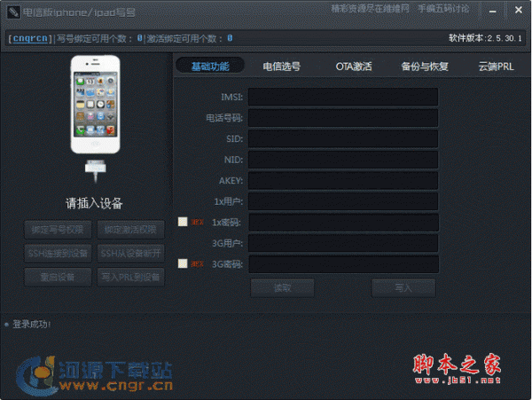Click the 请插入设备 prompt text

(94, 203)
